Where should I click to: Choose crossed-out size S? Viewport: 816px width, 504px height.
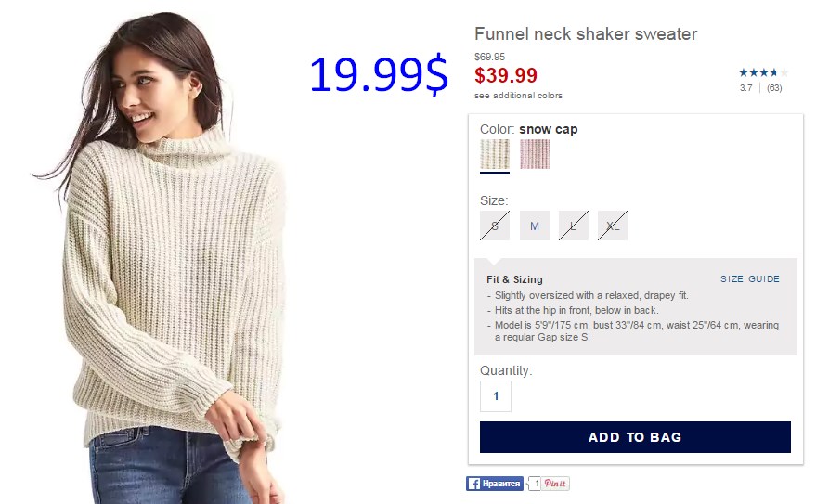[495, 226]
